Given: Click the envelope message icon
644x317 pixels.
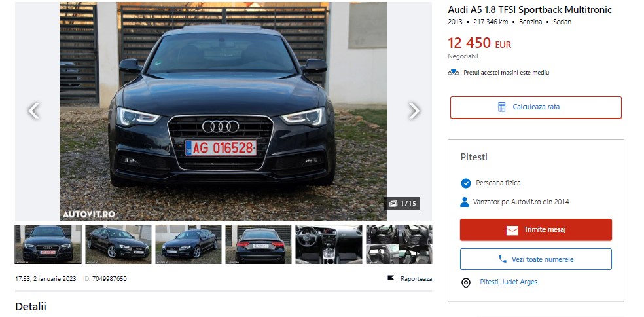Looking at the screenshot, I should (x=512, y=230).
